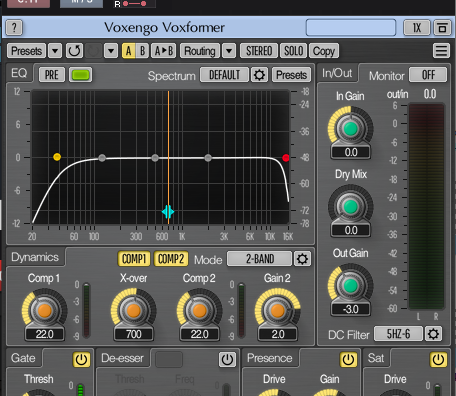Select the yellow EQ band point

[57, 157]
